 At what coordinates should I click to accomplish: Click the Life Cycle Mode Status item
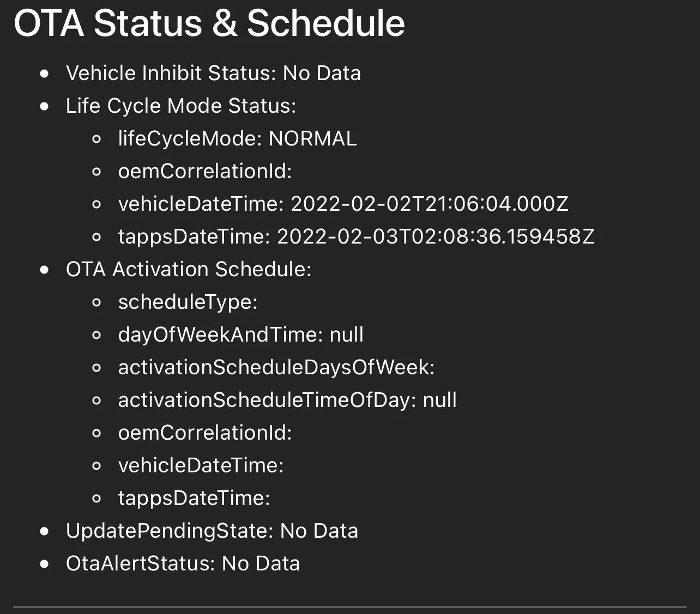[x=180, y=106]
